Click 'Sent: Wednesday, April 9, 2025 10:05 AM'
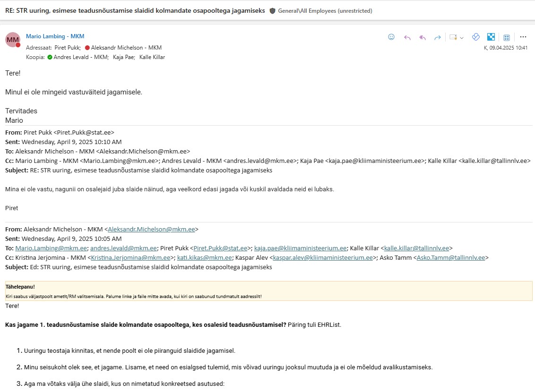 coord(63,239)
